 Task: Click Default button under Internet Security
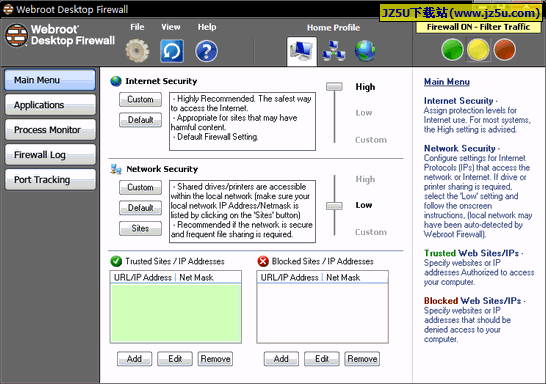pos(140,120)
